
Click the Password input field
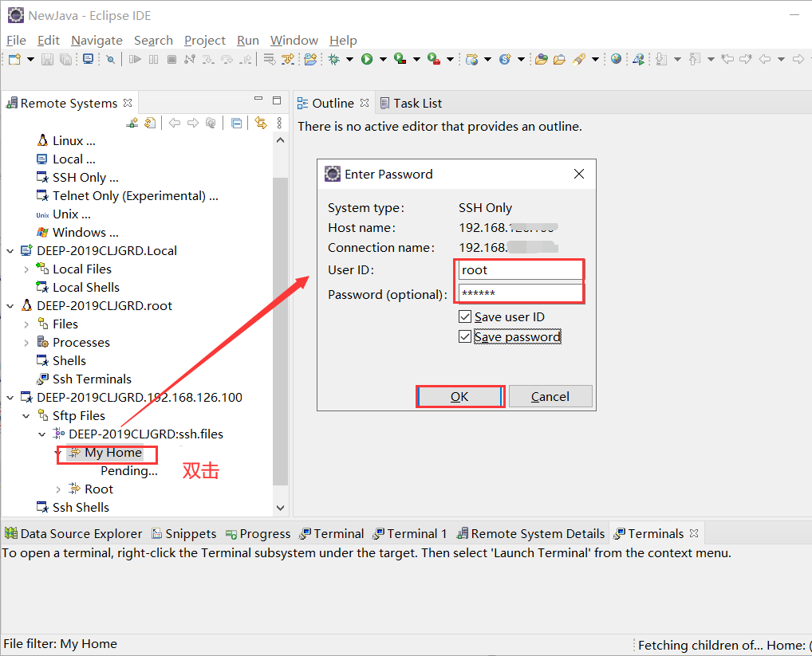[x=520, y=293]
